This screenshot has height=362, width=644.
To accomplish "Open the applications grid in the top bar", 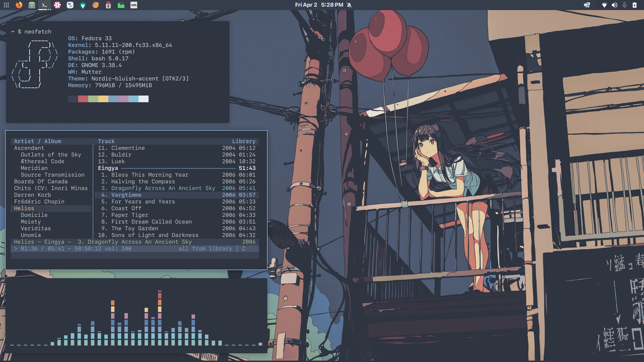I will point(6,5).
